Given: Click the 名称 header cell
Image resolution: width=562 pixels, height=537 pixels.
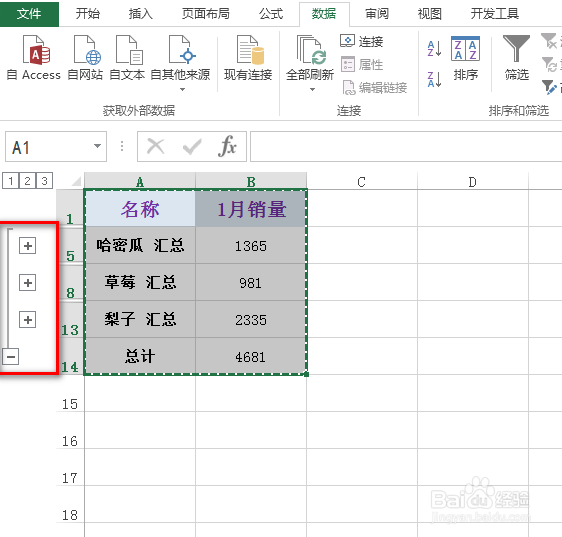Looking at the screenshot, I should (140, 208).
